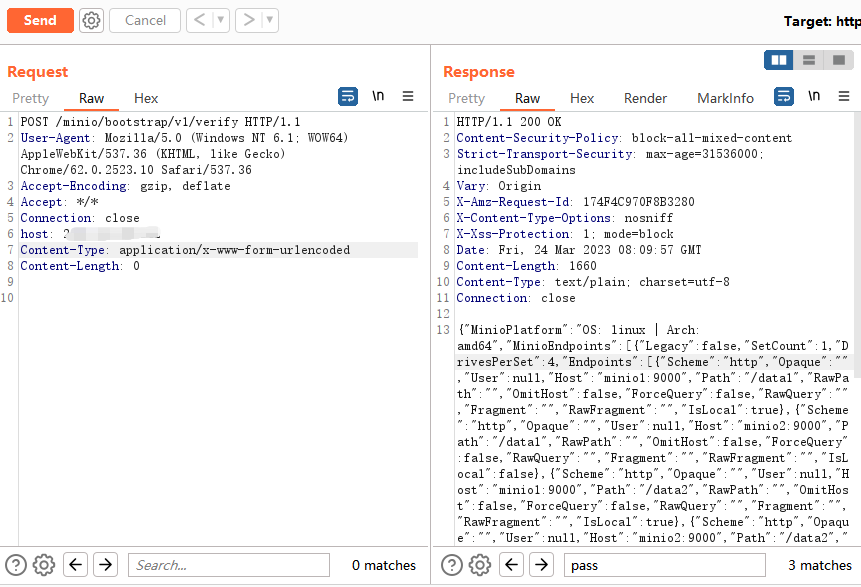Click the Content-Type header in request
Image resolution: width=861 pixels, height=587 pixels.
click(x=185, y=250)
